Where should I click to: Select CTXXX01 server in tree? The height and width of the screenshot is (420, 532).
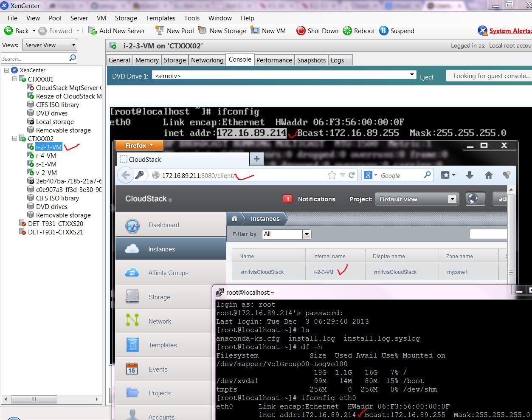(x=41, y=79)
